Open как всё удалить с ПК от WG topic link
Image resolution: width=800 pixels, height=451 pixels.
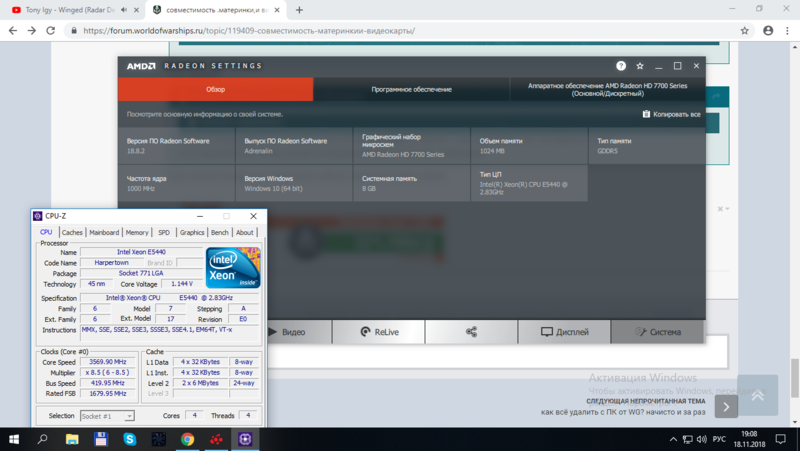click(623, 412)
